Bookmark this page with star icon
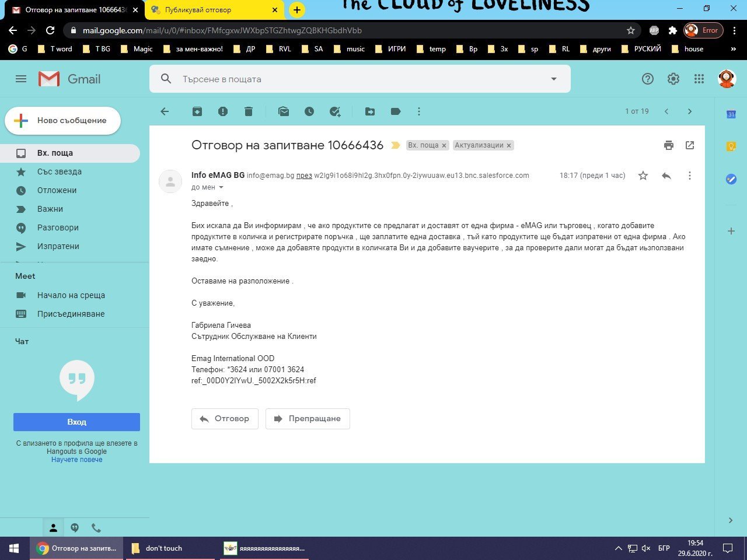 tap(631, 30)
